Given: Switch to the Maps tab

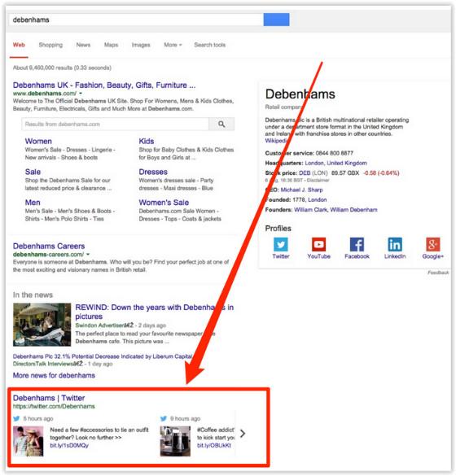Looking at the screenshot, I should pos(112,45).
